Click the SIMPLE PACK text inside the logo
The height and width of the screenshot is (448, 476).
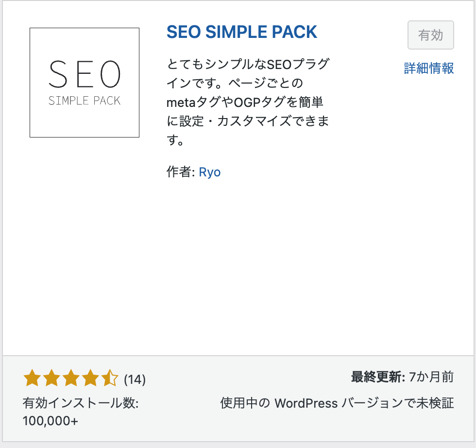click(x=85, y=101)
